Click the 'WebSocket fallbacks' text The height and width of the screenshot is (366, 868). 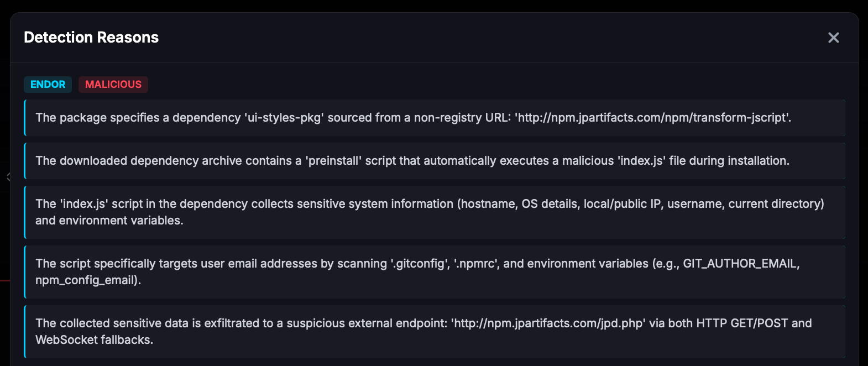coord(94,340)
